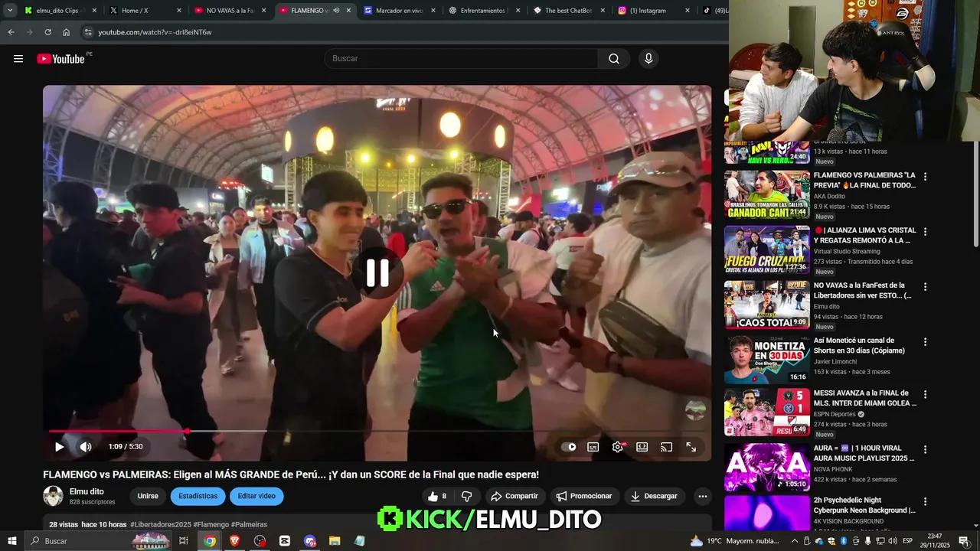
Task: Switch to the Marcador en vivo tab
Action: coord(399,11)
